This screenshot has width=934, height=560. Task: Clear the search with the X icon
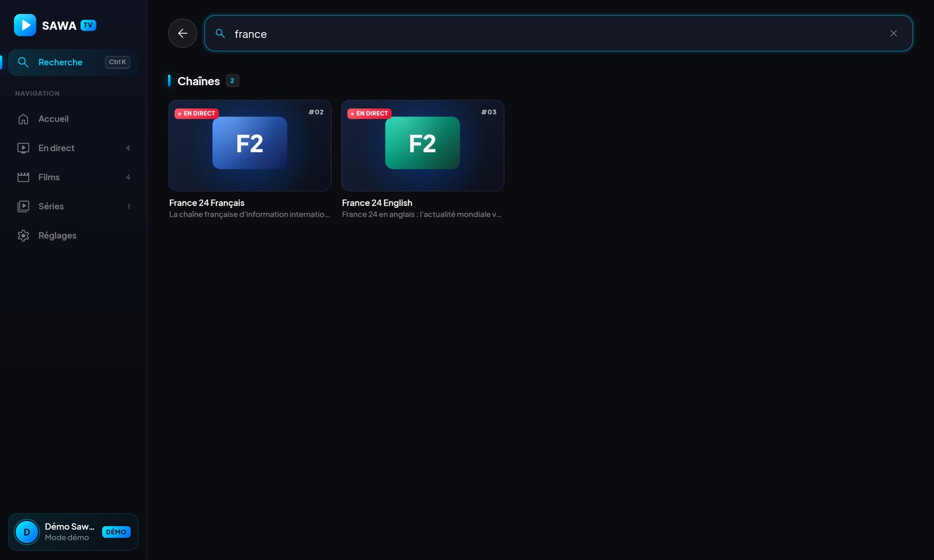(x=893, y=33)
